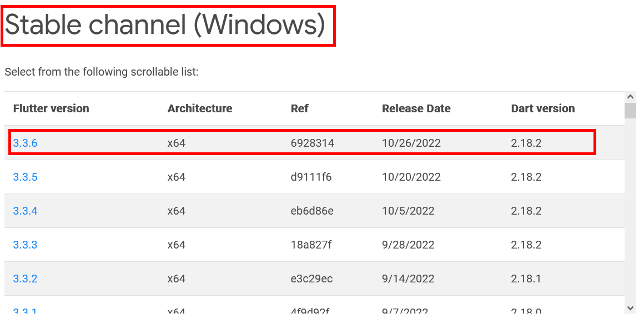
Task: Open the partially visible 3.3.1 version link
Action: (x=26, y=310)
